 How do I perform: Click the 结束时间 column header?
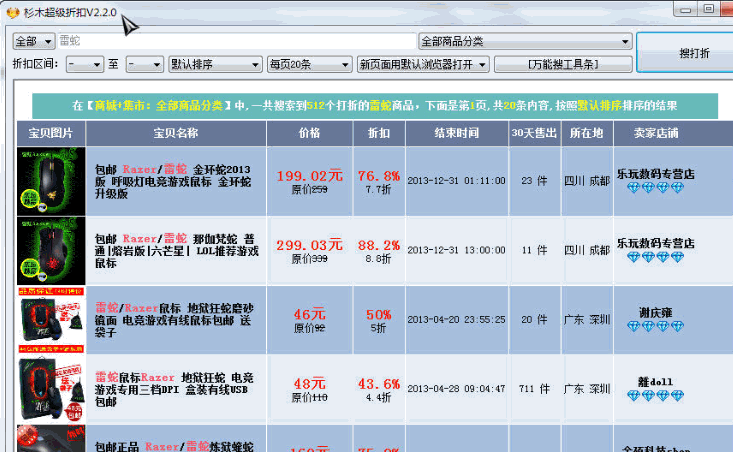457,133
